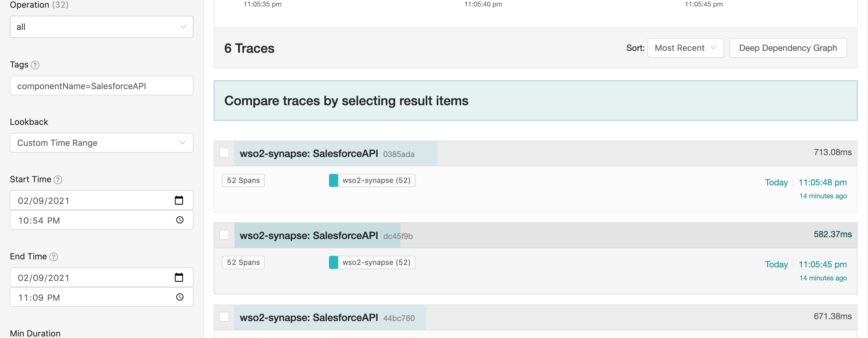The height and width of the screenshot is (338, 868).
Task: Open the Sort Most Recent dropdown
Action: click(685, 48)
